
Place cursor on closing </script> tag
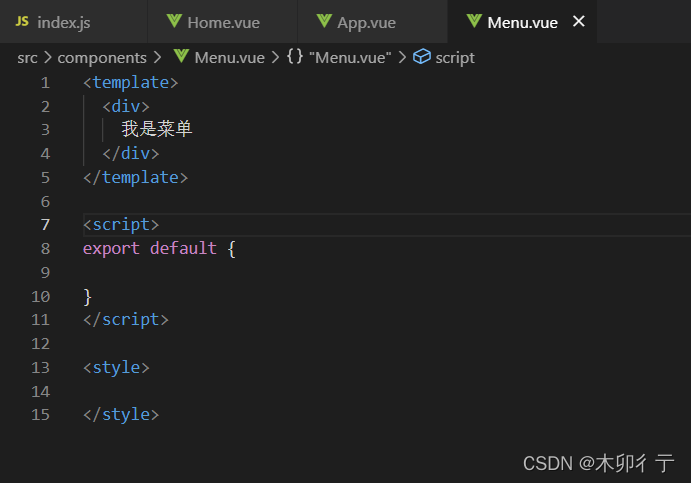[x=126, y=320]
